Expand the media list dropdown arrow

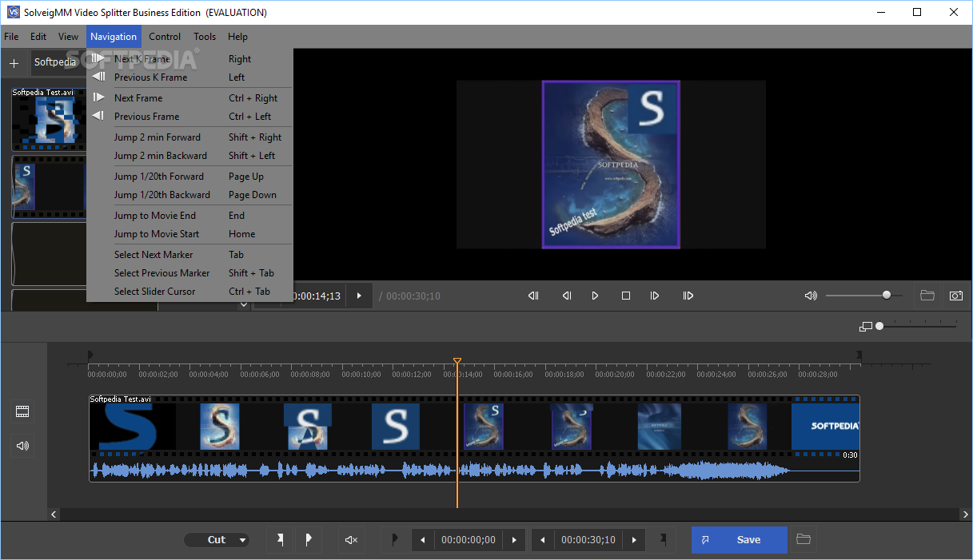tap(244, 304)
